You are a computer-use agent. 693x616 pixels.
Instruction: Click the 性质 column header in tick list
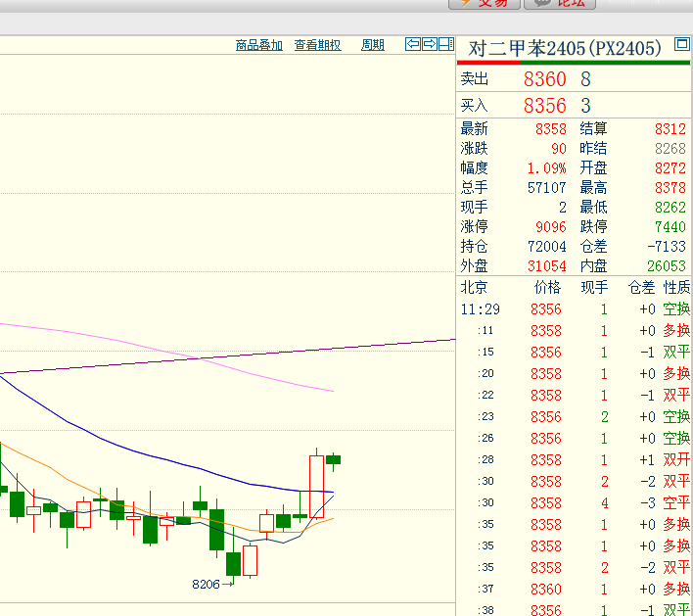coord(676,288)
